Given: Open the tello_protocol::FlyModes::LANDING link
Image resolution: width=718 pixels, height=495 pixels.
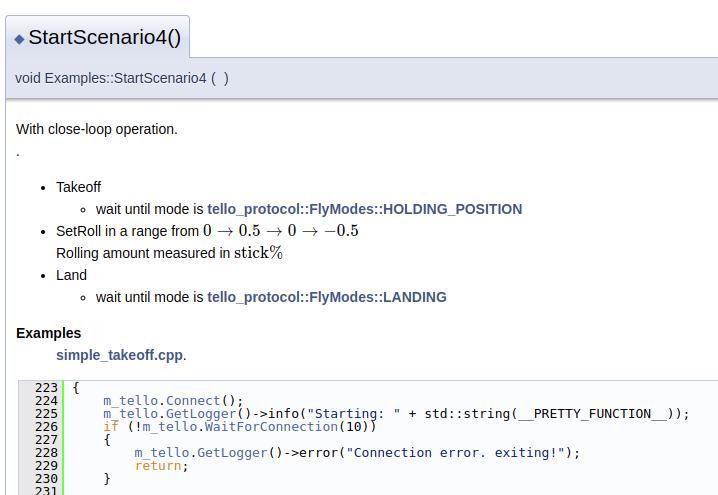Looking at the screenshot, I should click(x=326, y=297).
